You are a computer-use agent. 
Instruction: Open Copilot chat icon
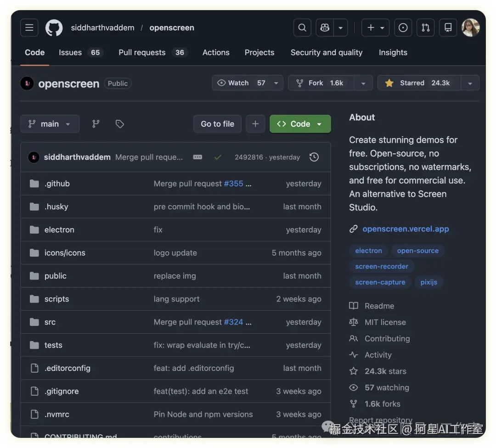tap(325, 28)
